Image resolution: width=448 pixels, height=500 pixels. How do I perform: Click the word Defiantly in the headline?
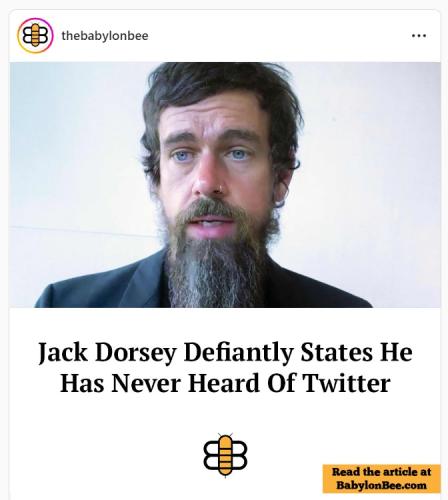(239, 352)
